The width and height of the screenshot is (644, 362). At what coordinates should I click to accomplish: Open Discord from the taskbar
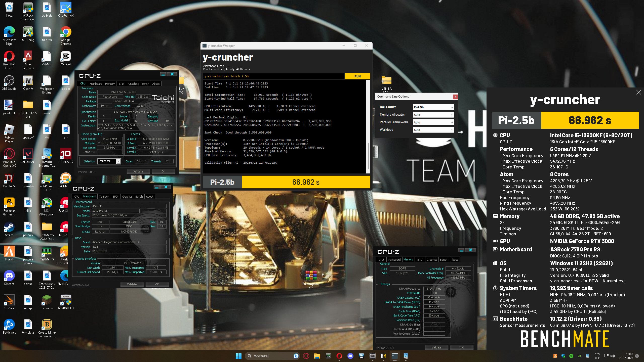click(350, 356)
